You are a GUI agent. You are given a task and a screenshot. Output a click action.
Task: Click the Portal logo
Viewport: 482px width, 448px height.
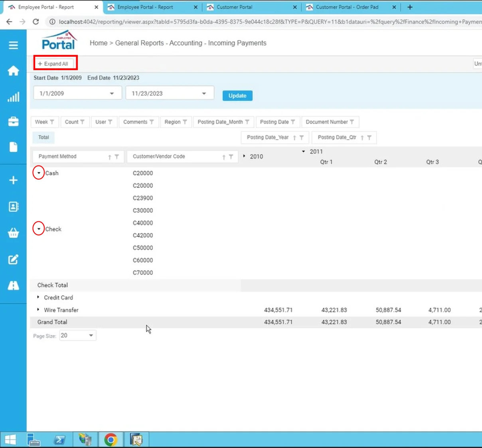click(59, 40)
